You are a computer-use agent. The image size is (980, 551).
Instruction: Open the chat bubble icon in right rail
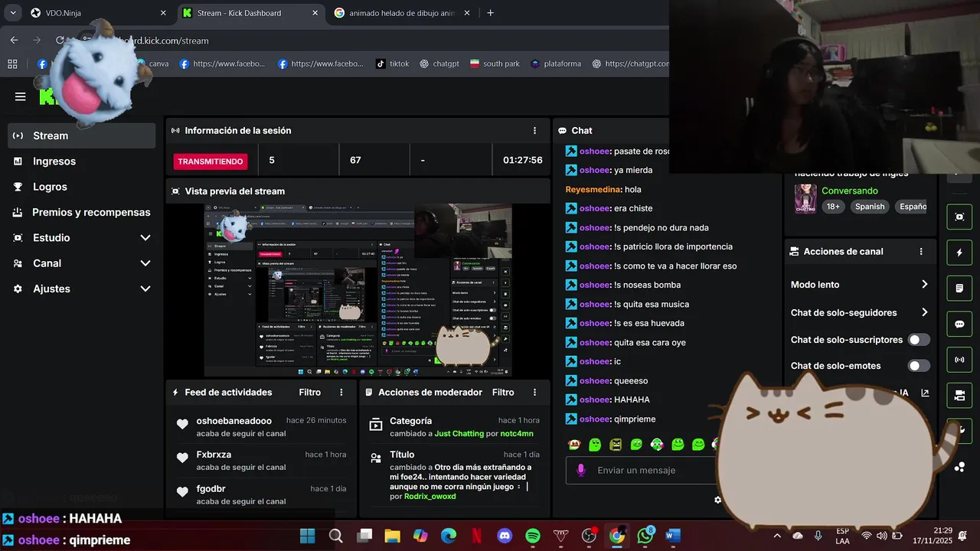click(x=959, y=324)
